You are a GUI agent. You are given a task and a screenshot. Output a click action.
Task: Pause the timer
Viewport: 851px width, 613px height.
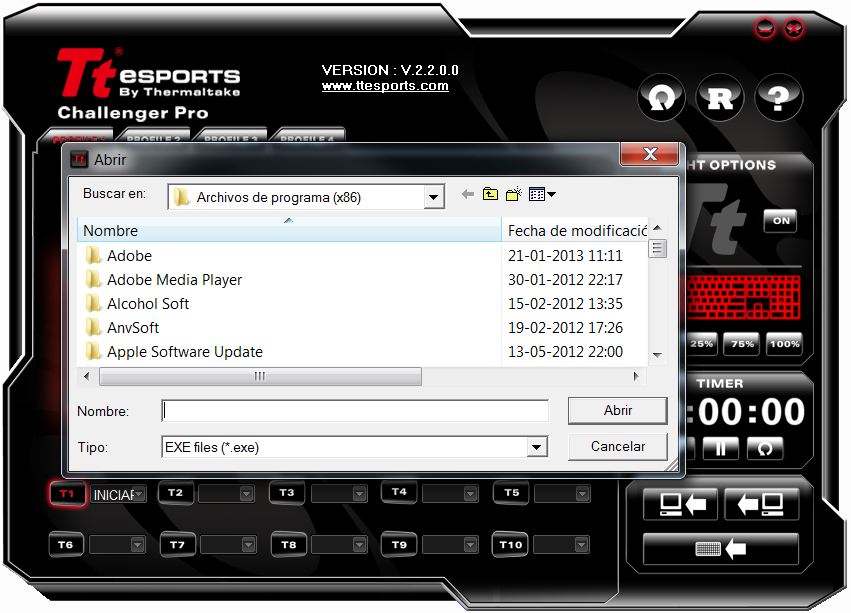720,448
